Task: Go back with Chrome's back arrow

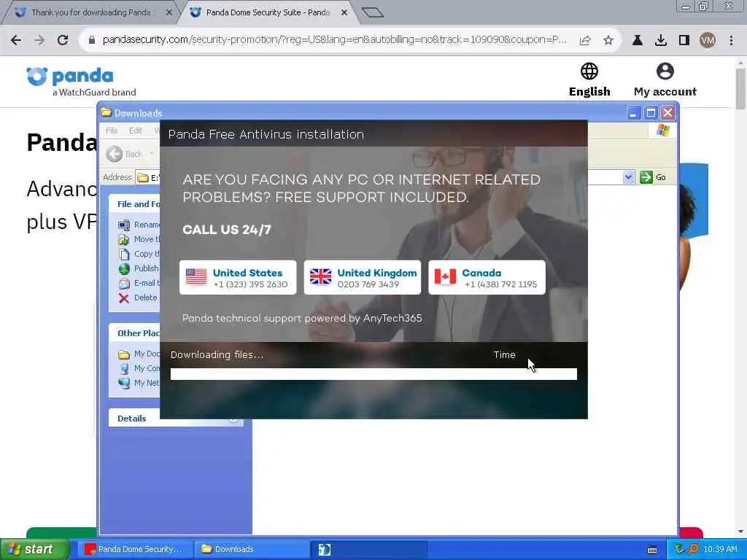Action: pos(16,40)
